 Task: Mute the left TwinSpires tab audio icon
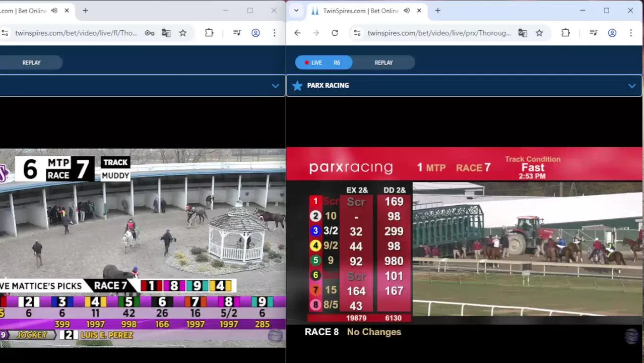coord(54,11)
